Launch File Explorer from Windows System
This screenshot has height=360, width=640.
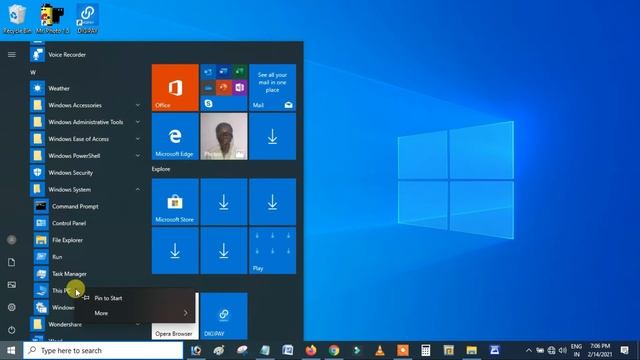coord(88,240)
